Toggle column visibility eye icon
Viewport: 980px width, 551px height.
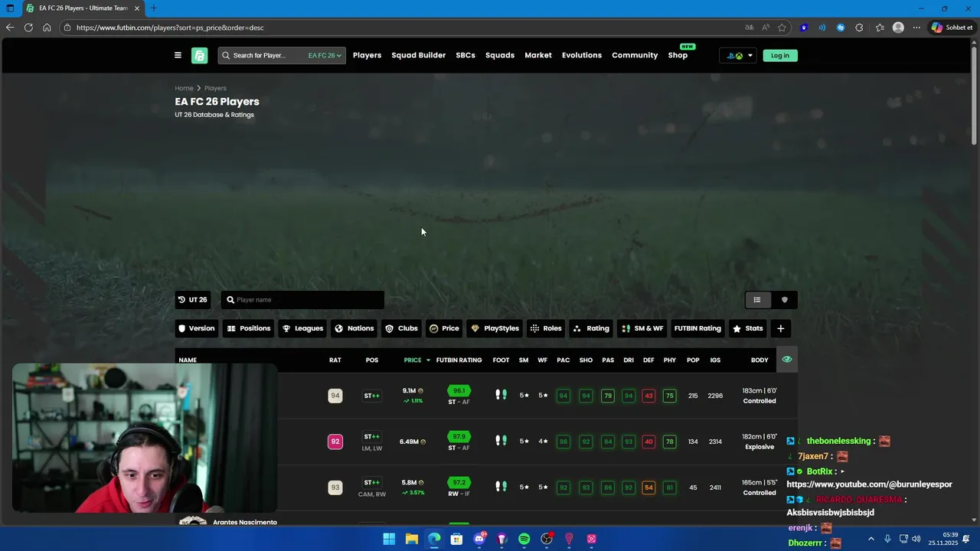coord(786,359)
